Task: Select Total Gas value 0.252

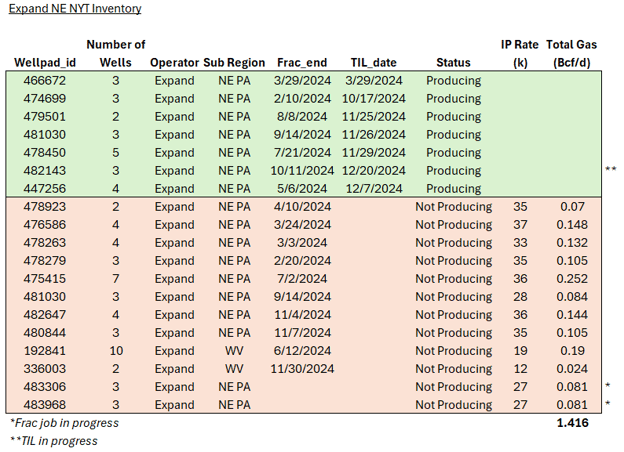Action: coord(572,279)
